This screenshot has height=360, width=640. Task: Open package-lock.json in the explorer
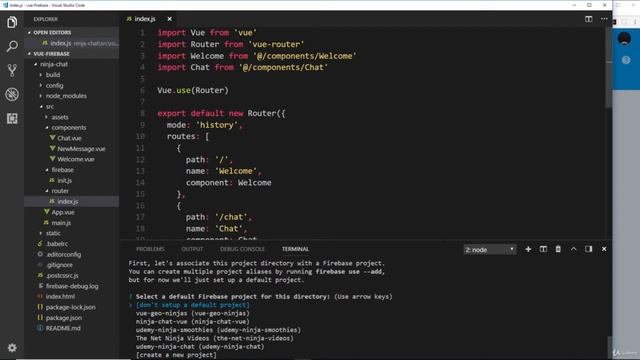click(x=70, y=307)
